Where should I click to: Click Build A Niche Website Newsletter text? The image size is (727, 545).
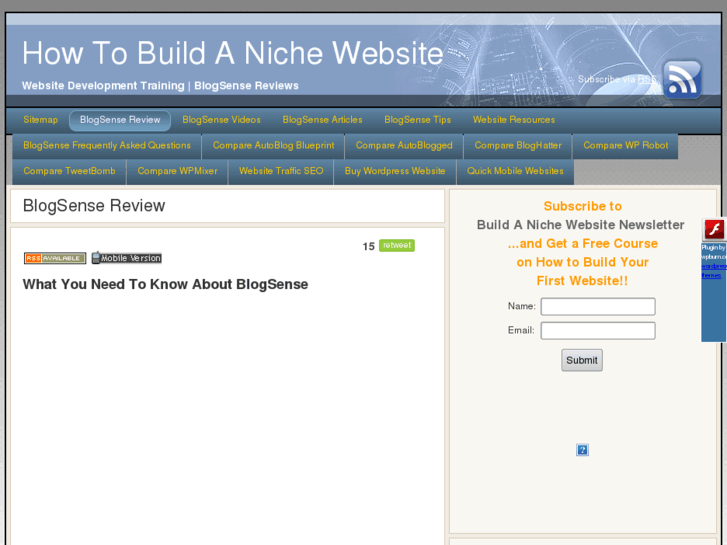pos(580,225)
